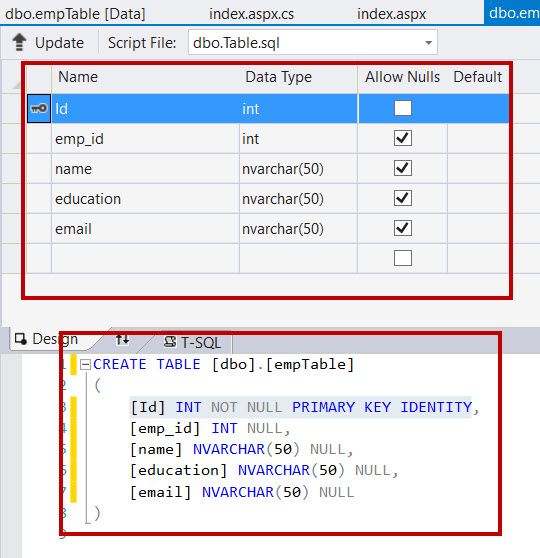Uncheck Allow Nulls for name column
This screenshot has height=558, width=540.
[403, 168]
